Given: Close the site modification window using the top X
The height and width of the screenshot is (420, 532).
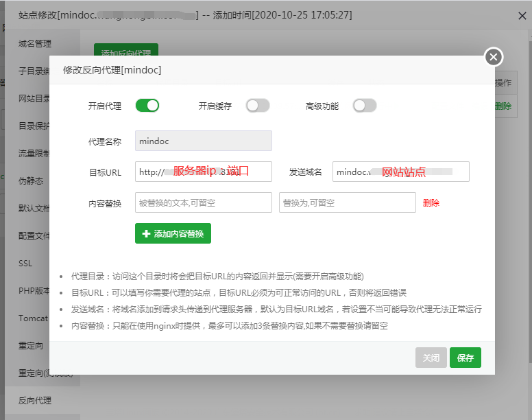Looking at the screenshot, I should pos(522,16).
